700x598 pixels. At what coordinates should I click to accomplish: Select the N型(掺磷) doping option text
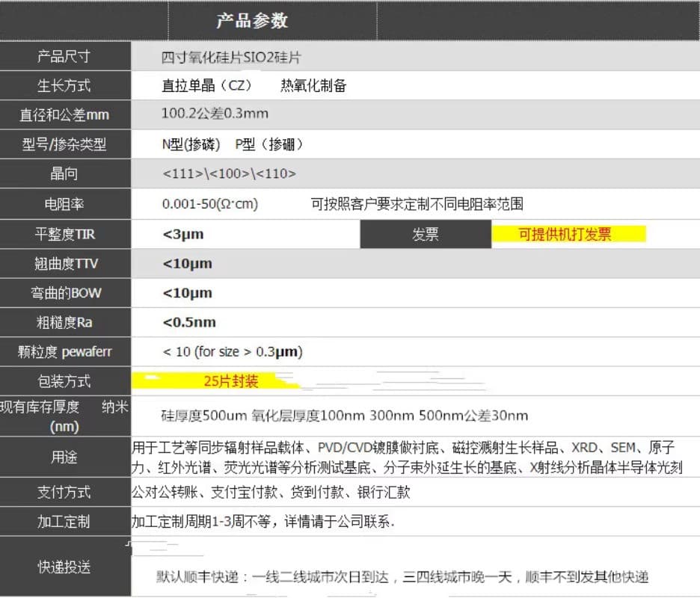(x=187, y=144)
